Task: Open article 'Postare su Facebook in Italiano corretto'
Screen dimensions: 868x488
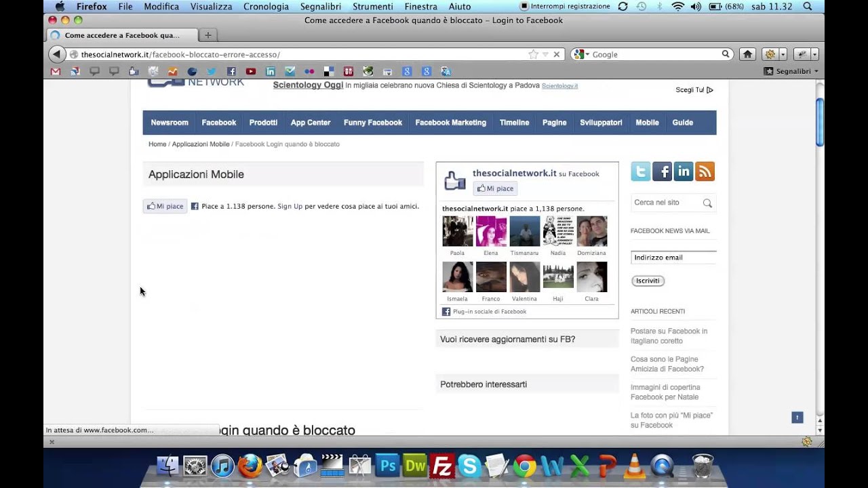Action: coord(669,336)
